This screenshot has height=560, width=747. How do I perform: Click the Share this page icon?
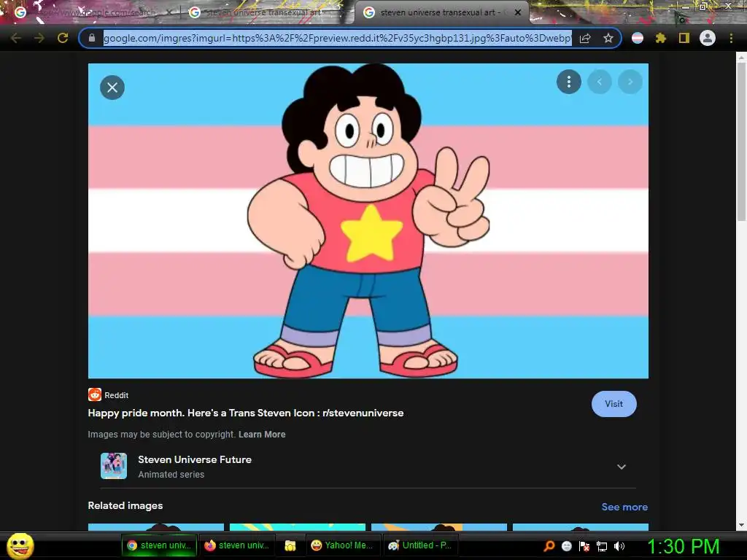(x=585, y=38)
